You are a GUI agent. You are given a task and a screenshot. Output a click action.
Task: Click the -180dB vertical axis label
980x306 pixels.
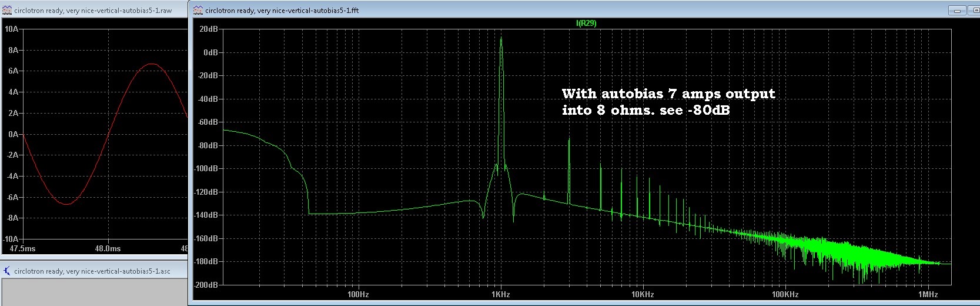click(x=206, y=261)
